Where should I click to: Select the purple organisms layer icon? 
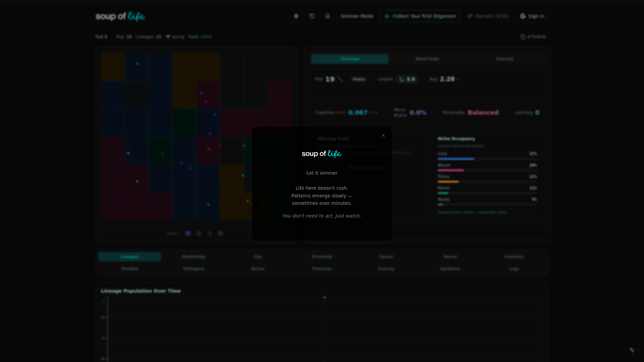coord(188,233)
